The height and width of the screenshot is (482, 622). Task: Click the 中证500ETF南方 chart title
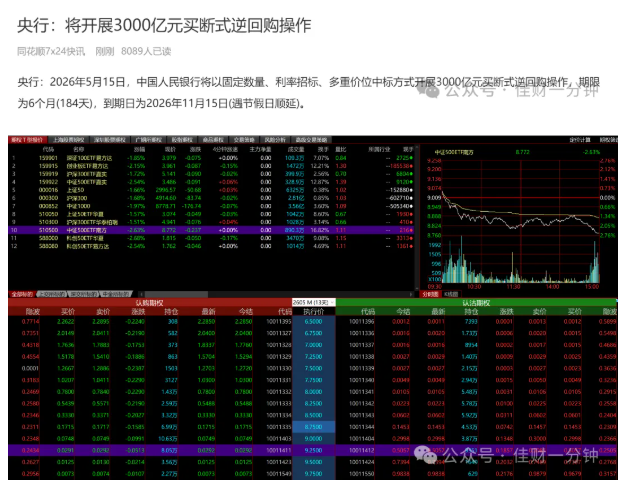454,152
